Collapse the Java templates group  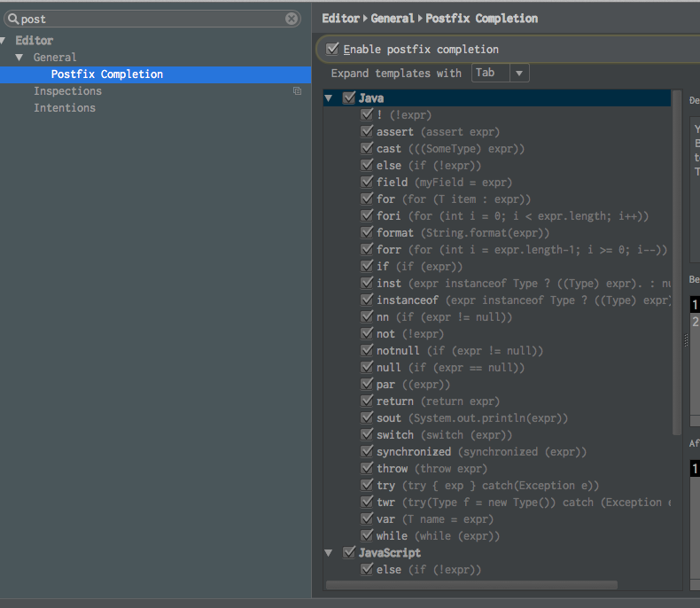[329, 98]
